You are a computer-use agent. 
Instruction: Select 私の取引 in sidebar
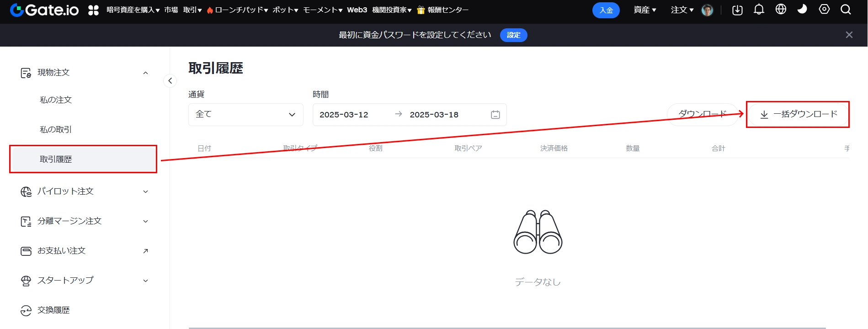pos(56,130)
